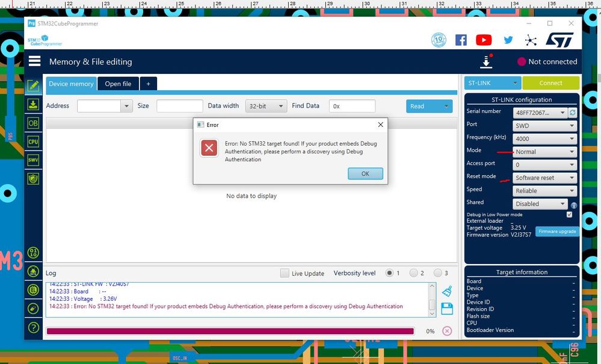The image size is (601, 364).
Task: Open Erasing & Programming download icon in sidebar
Action: 33,105
